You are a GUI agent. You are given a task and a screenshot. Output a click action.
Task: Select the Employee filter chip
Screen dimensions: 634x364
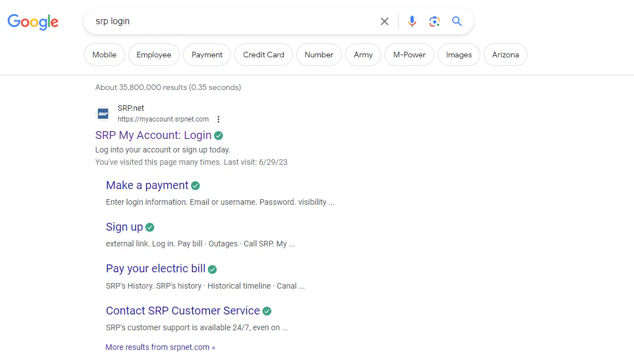(x=154, y=55)
